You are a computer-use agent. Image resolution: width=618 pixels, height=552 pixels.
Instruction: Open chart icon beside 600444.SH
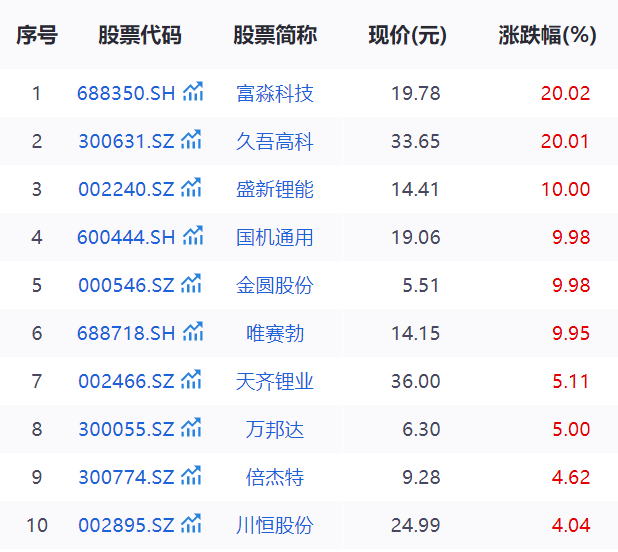click(192, 237)
